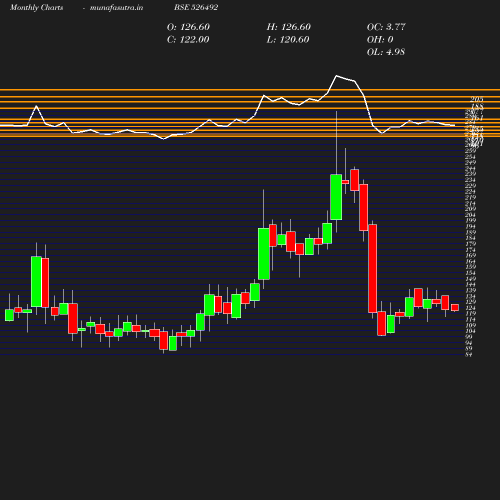Click the peak of the white indicator line
Image resolution: width=500 pixels, height=500 pixels.
[x=336, y=76]
